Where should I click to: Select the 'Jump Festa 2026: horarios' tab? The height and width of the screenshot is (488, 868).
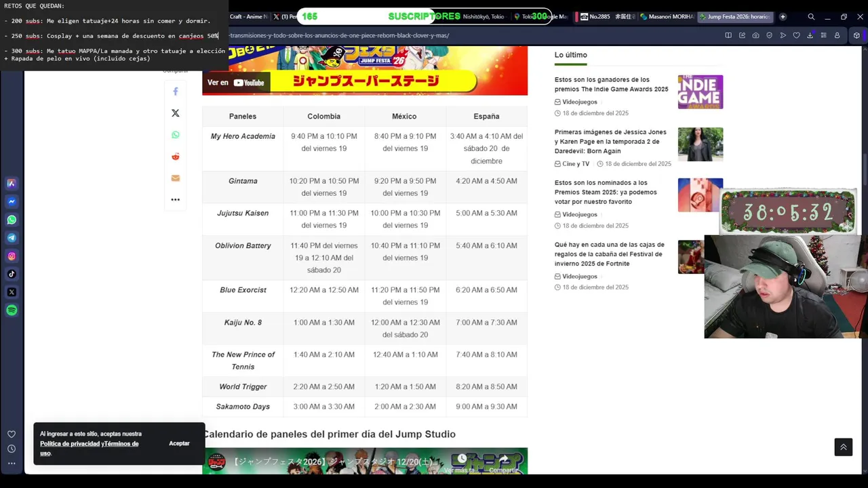[735, 16]
